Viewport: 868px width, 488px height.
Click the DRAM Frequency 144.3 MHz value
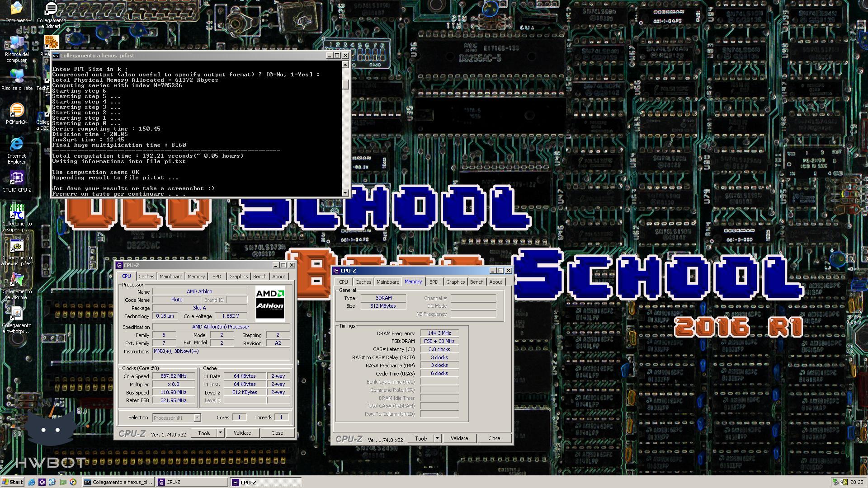click(439, 333)
